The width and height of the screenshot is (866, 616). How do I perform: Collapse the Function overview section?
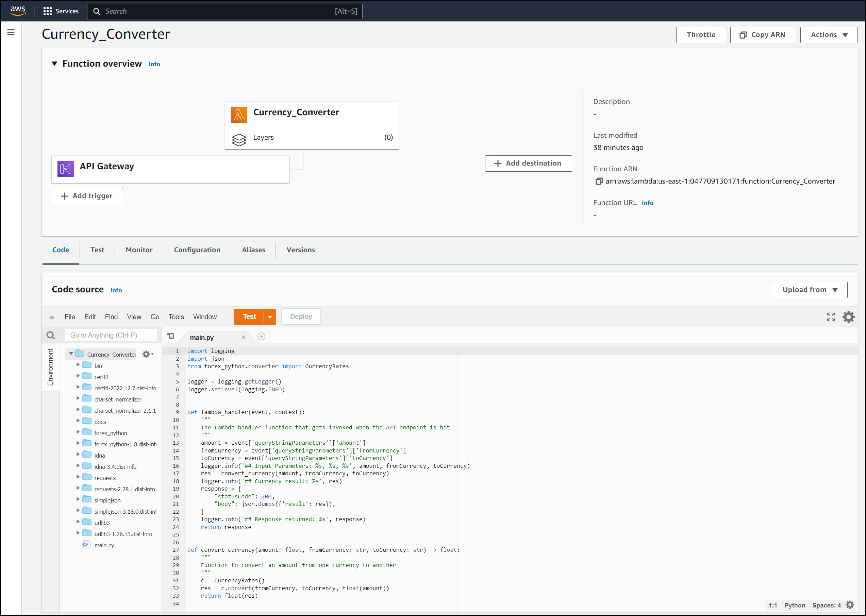[55, 63]
